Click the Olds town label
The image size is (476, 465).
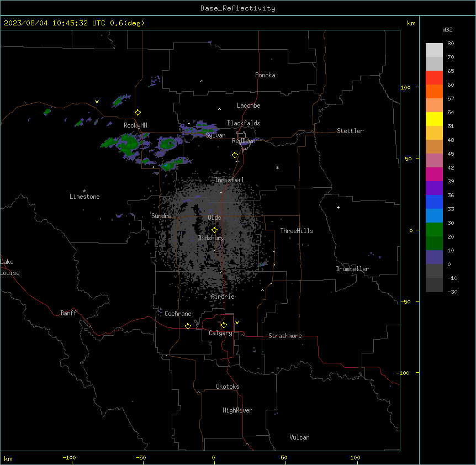[214, 218]
